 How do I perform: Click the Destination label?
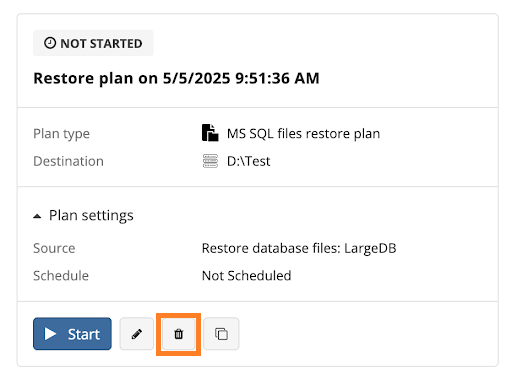(x=68, y=161)
